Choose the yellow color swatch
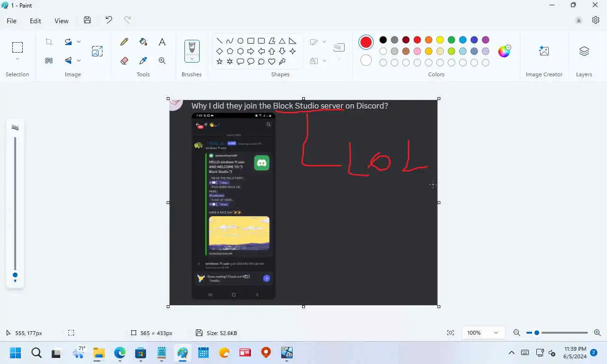607x364 pixels. pyautogui.click(x=440, y=40)
